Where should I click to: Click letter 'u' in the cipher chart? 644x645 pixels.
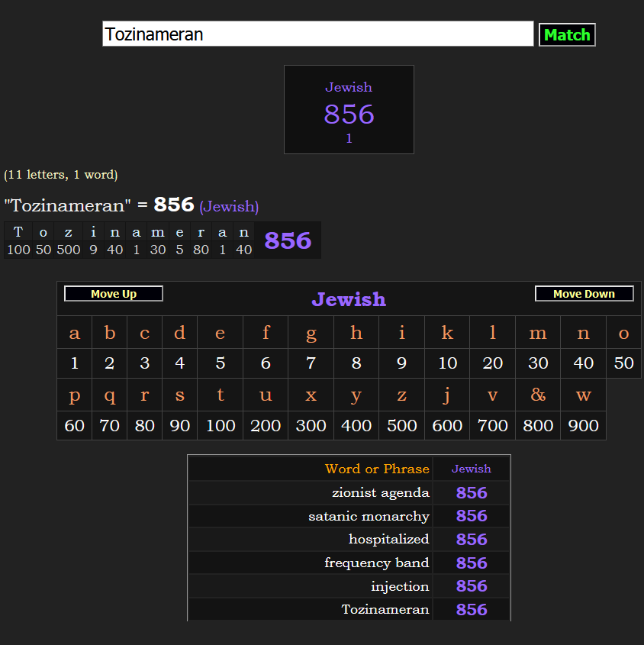pos(266,395)
